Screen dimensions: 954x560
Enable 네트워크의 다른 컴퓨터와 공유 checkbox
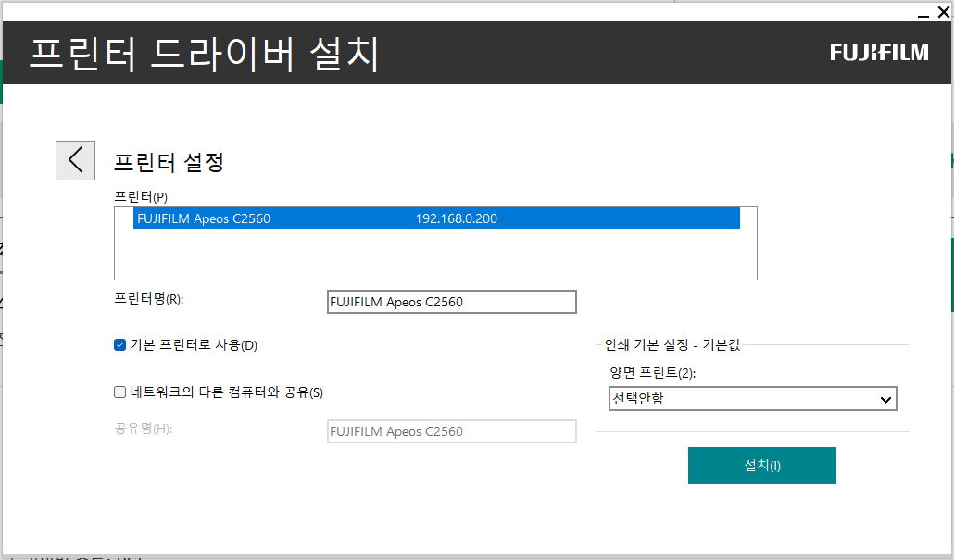[119, 392]
